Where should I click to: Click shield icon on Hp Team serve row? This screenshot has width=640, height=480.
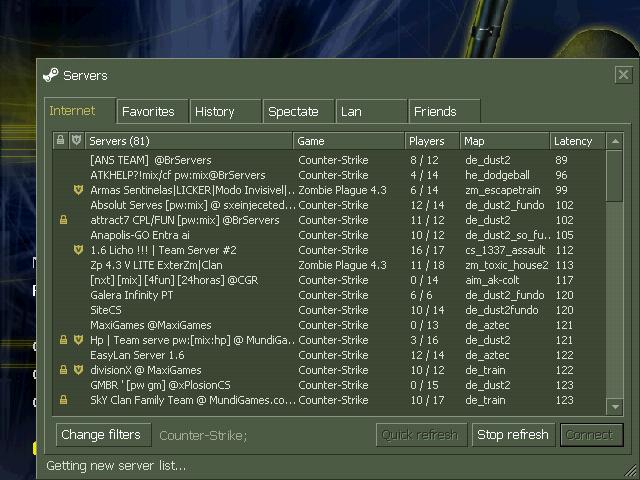(78, 340)
